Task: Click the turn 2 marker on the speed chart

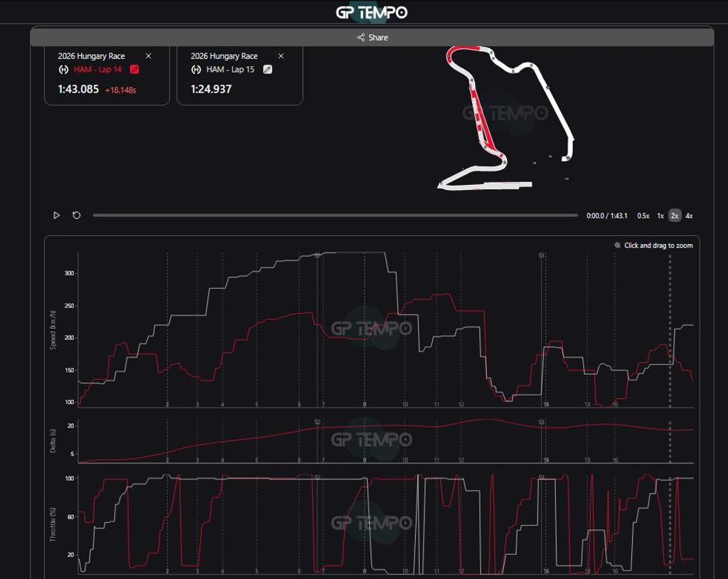Action: pos(168,404)
